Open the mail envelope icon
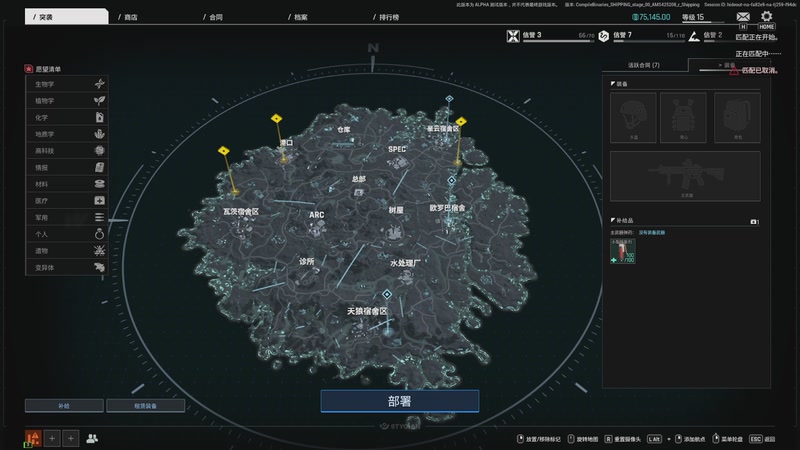This screenshot has height=450, width=800. 743,17
